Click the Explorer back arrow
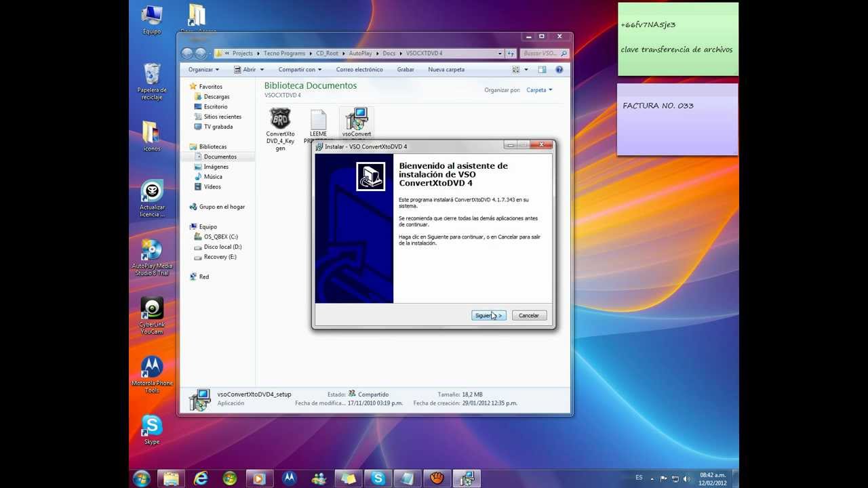Image resolution: width=868 pixels, height=488 pixels. click(188, 54)
